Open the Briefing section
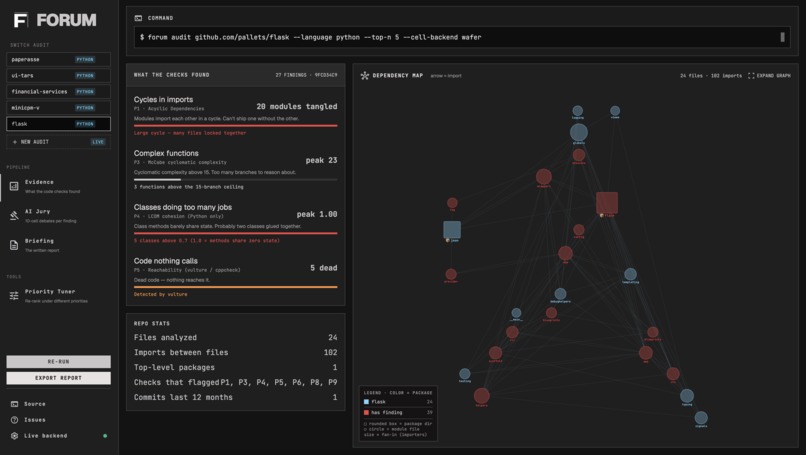The height and width of the screenshot is (455, 806). coord(59,245)
